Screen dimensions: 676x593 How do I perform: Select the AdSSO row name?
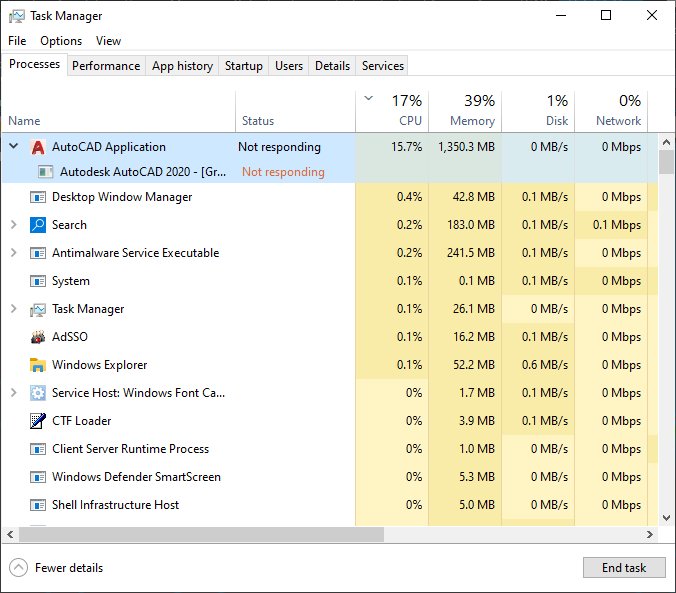70,337
